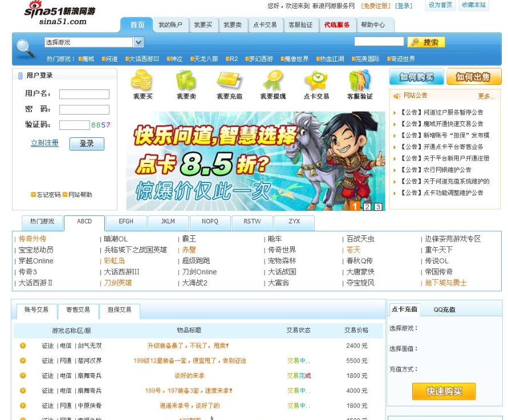Image resolution: width=508 pixels, height=420 pixels.
Task: Click the 忘记密码 icon link
Action: pyautogui.click(x=46, y=195)
